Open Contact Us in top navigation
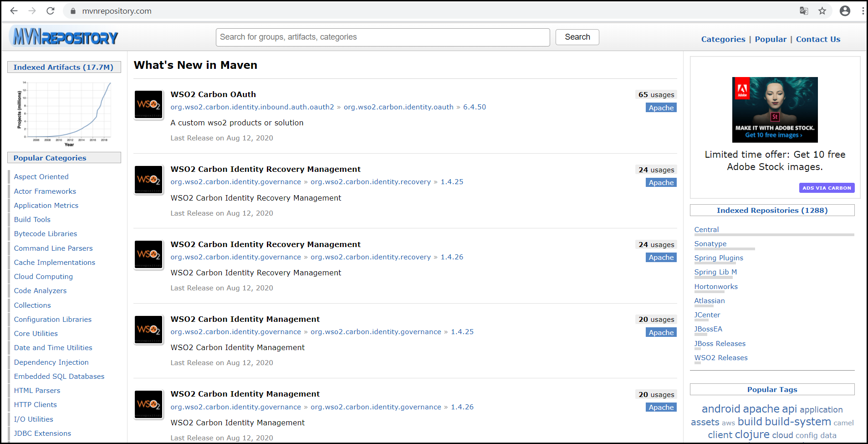The height and width of the screenshot is (444, 868). click(818, 39)
